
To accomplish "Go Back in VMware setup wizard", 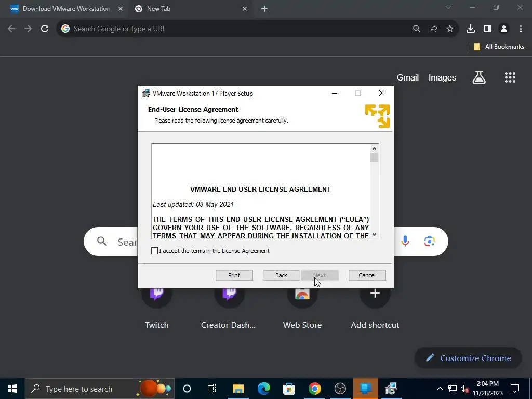I will 281,275.
